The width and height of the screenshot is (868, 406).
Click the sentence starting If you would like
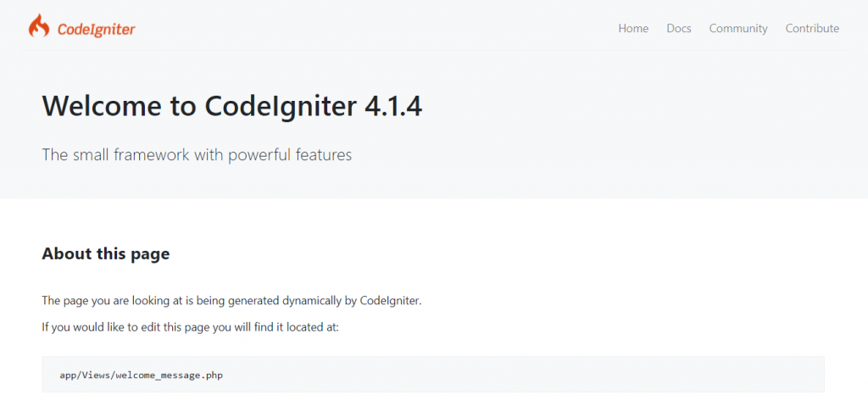click(x=190, y=327)
